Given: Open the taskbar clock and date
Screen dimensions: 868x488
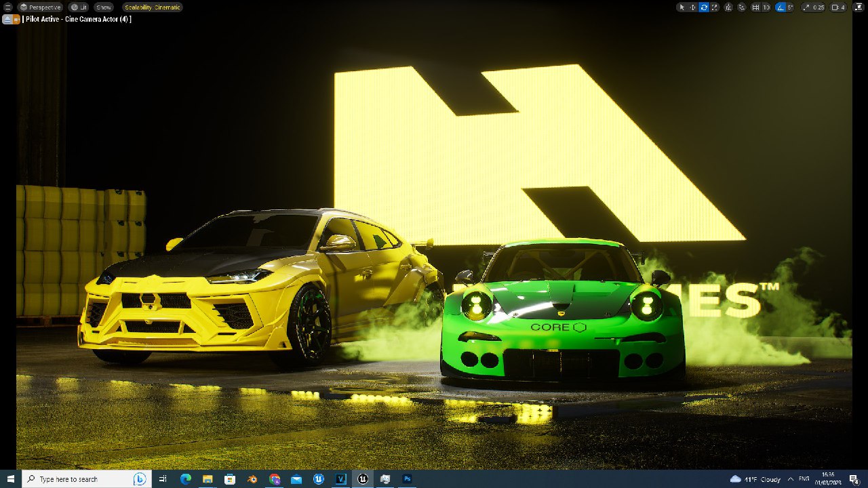Looking at the screenshot, I should pyautogui.click(x=828, y=479).
